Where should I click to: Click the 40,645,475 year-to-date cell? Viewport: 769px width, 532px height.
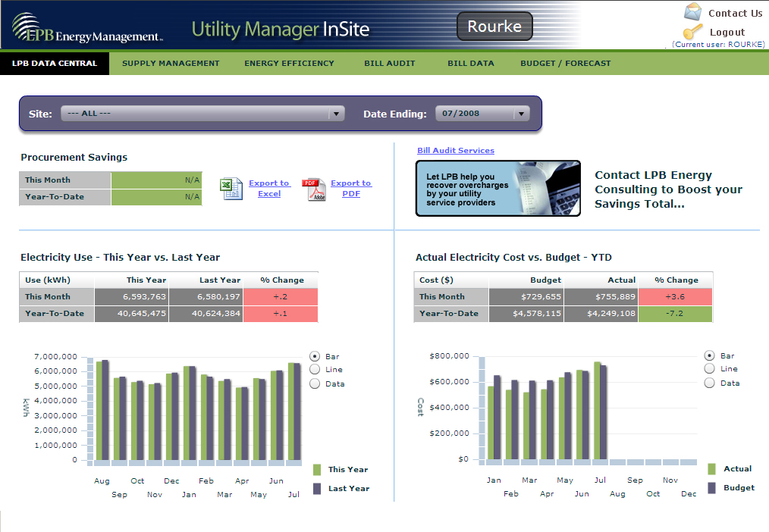[131, 314]
